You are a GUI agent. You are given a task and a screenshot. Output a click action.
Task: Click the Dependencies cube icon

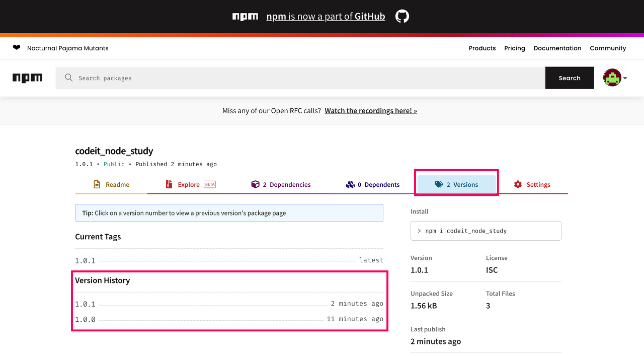255,185
